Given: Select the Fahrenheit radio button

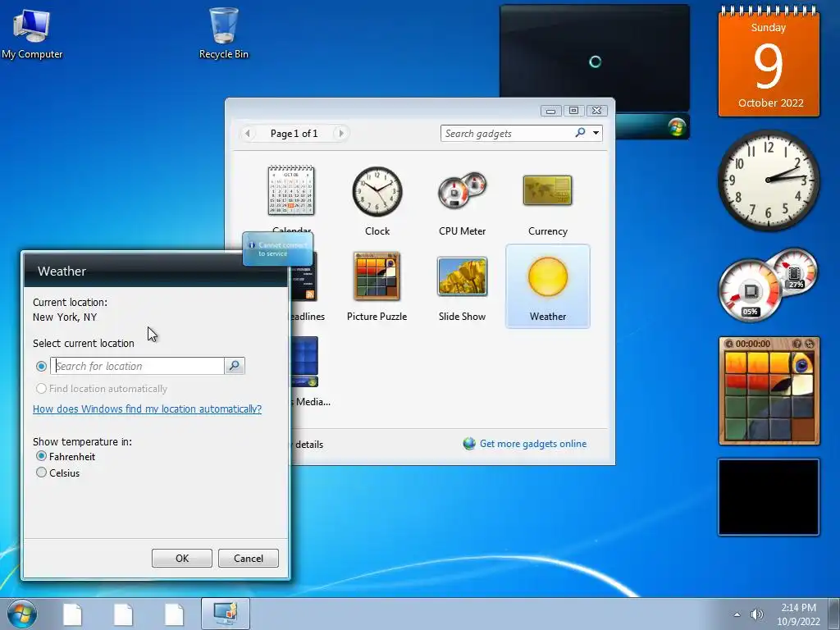Looking at the screenshot, I should pyautogui.click(x=41, y=456).
